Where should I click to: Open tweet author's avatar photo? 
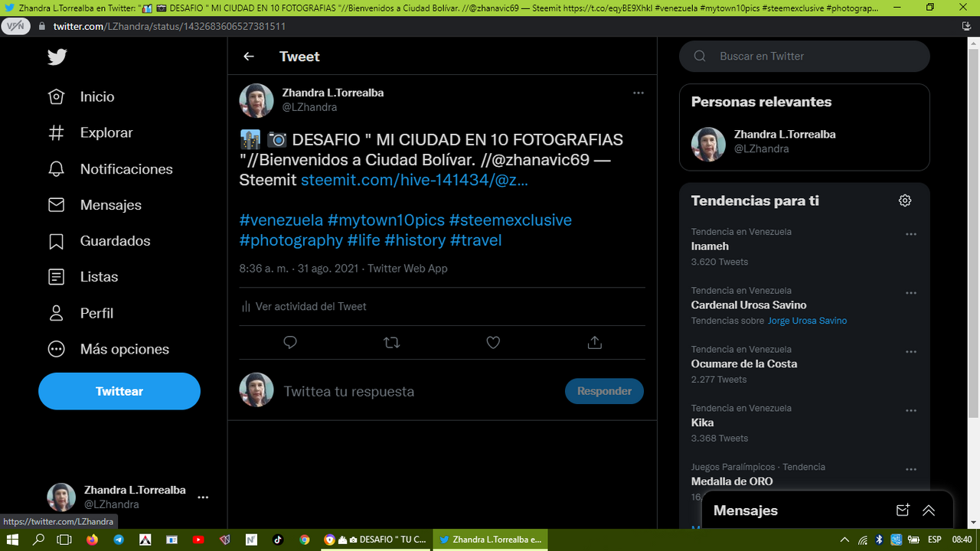pyautogui.click(x=256, y=100)
